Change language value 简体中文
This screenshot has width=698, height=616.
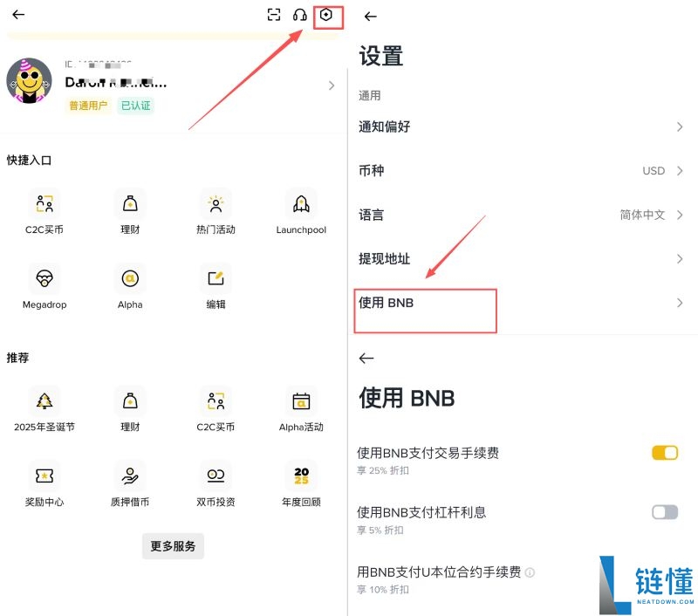click(642, 215)
